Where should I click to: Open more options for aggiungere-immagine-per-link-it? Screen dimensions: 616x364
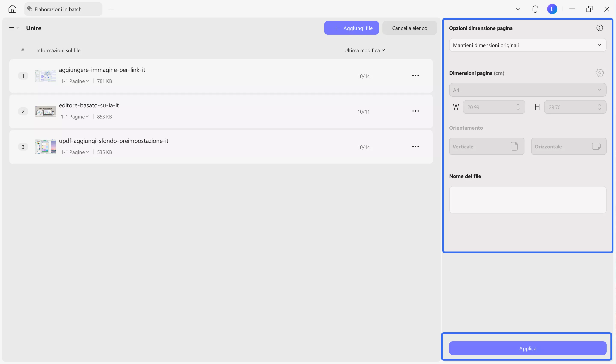point(415,75)
